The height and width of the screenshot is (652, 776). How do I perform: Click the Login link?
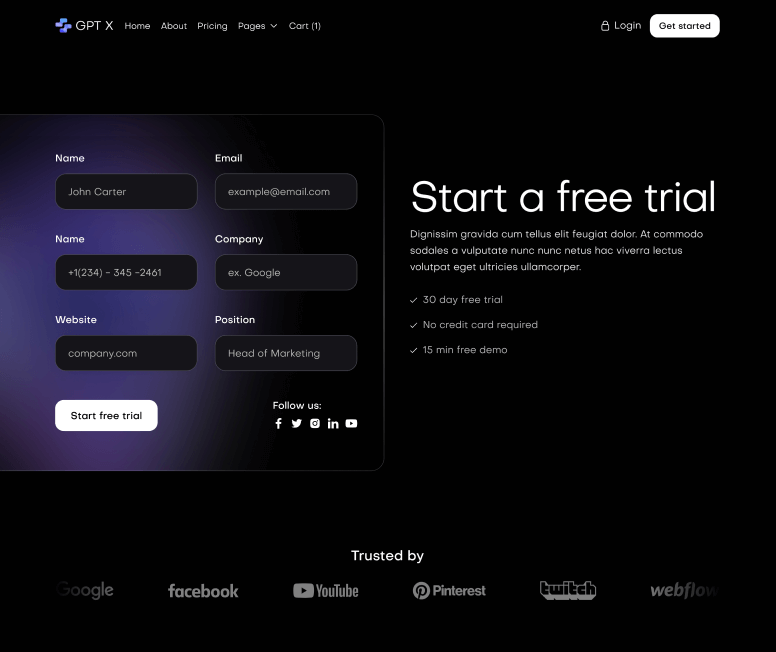point(628,26)
